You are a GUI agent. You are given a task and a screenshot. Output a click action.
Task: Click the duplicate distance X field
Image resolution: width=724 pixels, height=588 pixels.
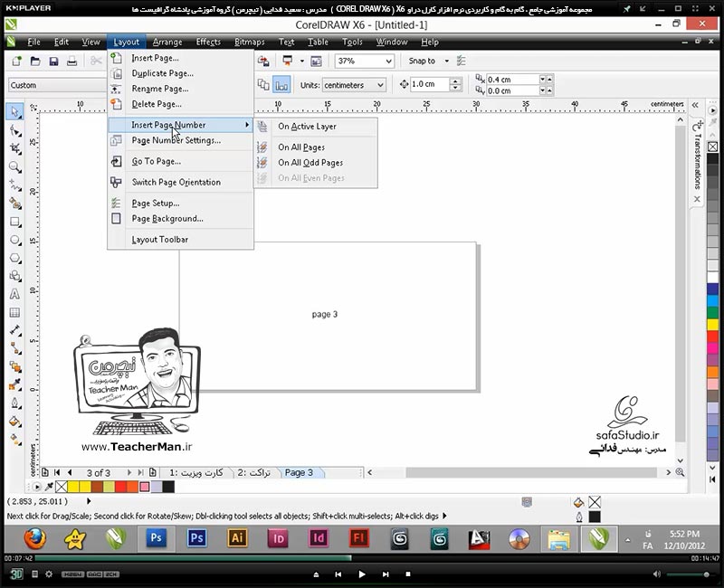(x=512, y=80)
